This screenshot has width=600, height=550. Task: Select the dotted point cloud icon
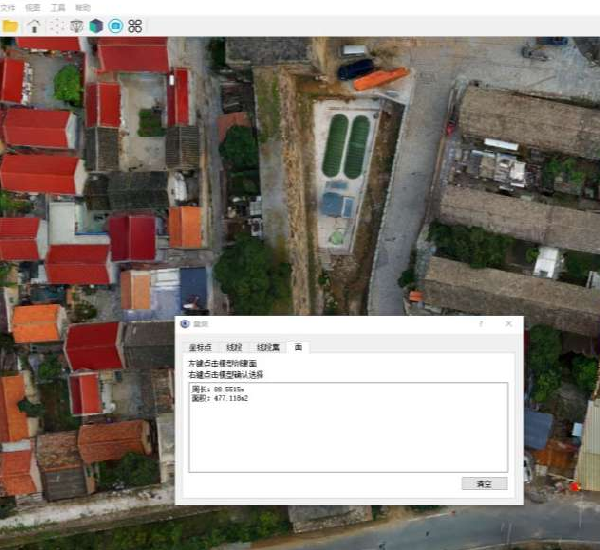click(56, 26)
